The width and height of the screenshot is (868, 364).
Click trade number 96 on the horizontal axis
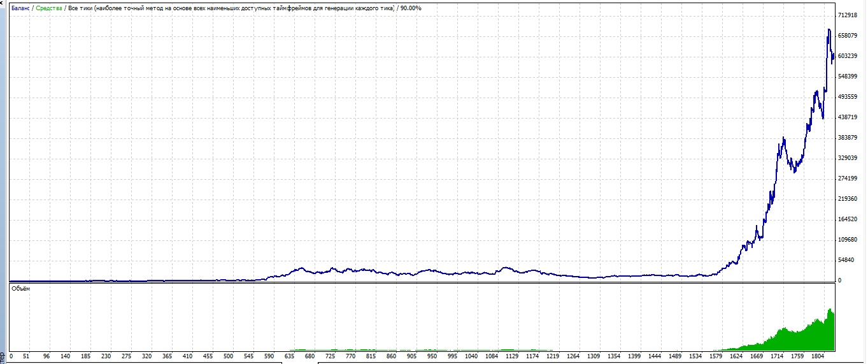(46, 357)
